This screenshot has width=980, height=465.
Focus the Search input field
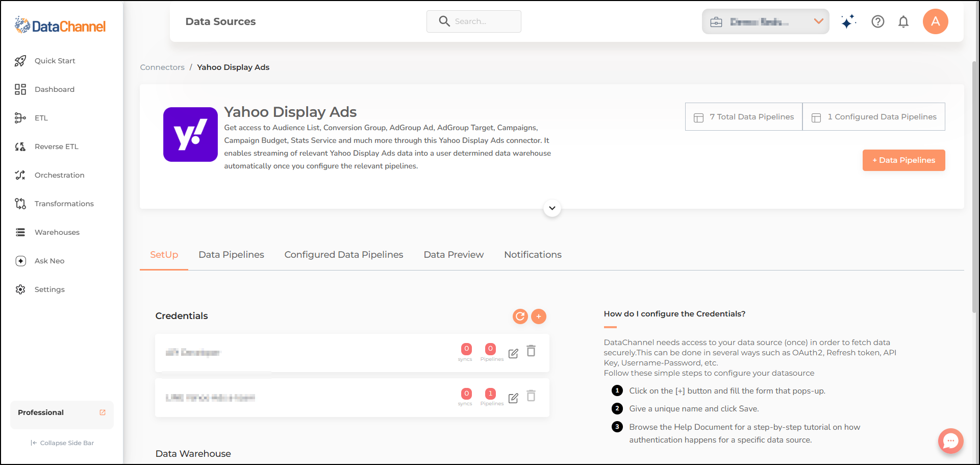(x=474, y=21)
